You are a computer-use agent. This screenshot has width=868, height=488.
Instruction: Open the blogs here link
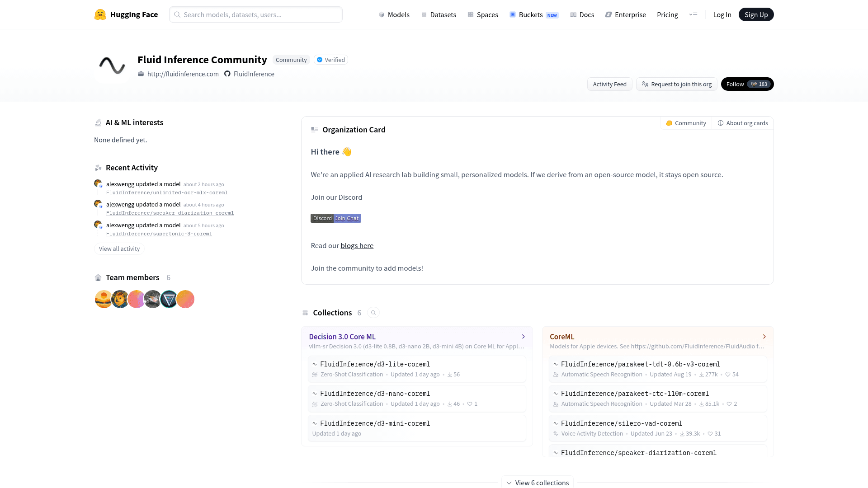tap(357, 245)
